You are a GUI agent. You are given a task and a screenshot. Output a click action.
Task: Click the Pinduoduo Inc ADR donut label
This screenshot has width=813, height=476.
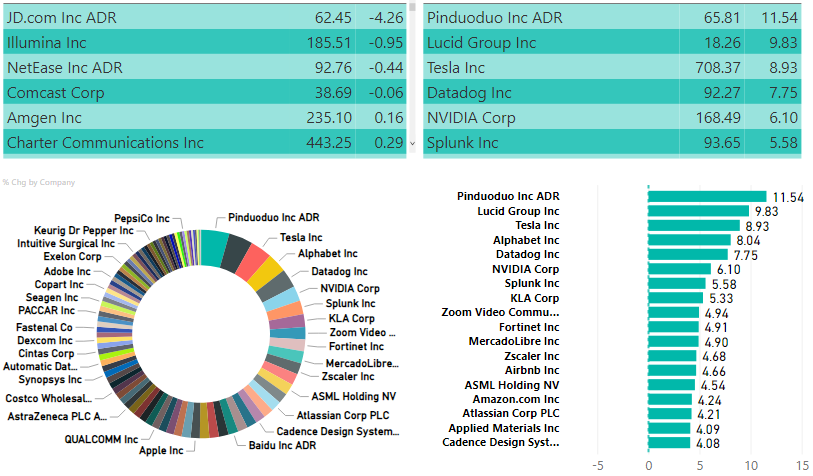pos(274,217)
